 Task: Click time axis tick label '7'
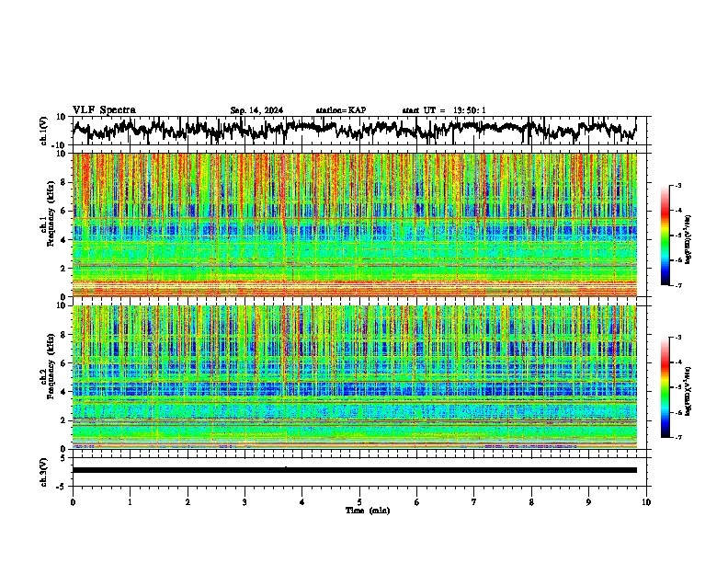474,502
